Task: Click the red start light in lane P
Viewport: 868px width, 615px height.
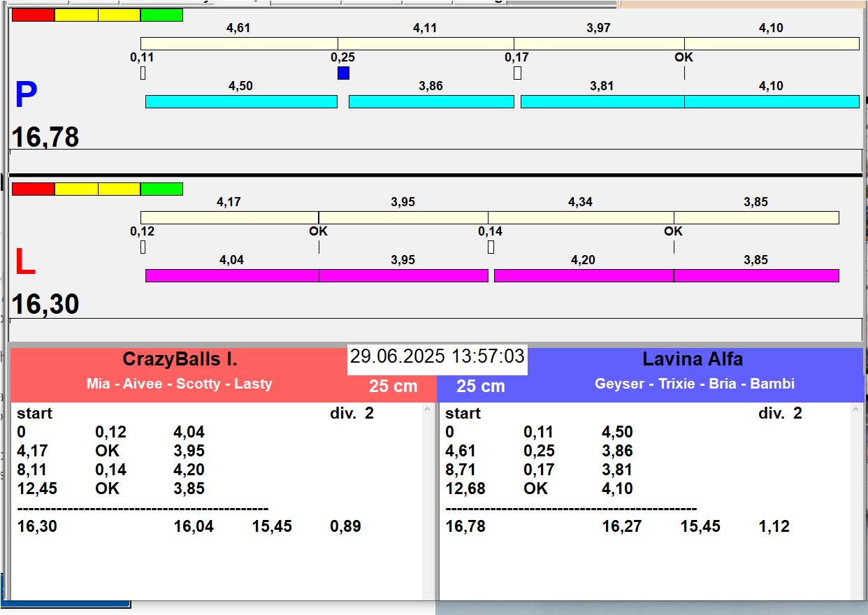Action: pyautogui.click(x=33, y=15)
